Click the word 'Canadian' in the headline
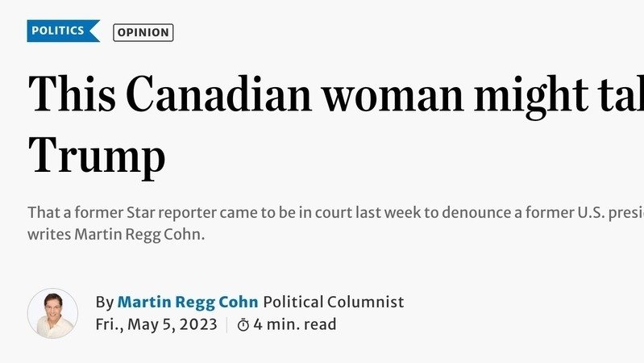This screenshot has height=363, width=644. tap(218, 95)
